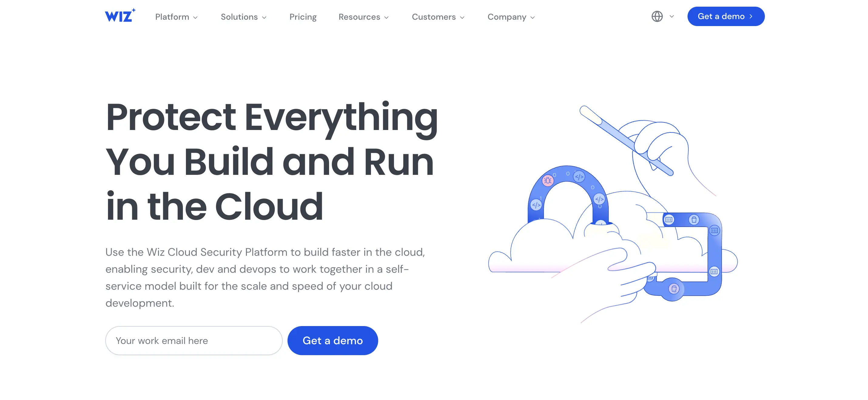Open the globe language selector icon
Viewport: 868px width, 400px height.
coord(657,16)
